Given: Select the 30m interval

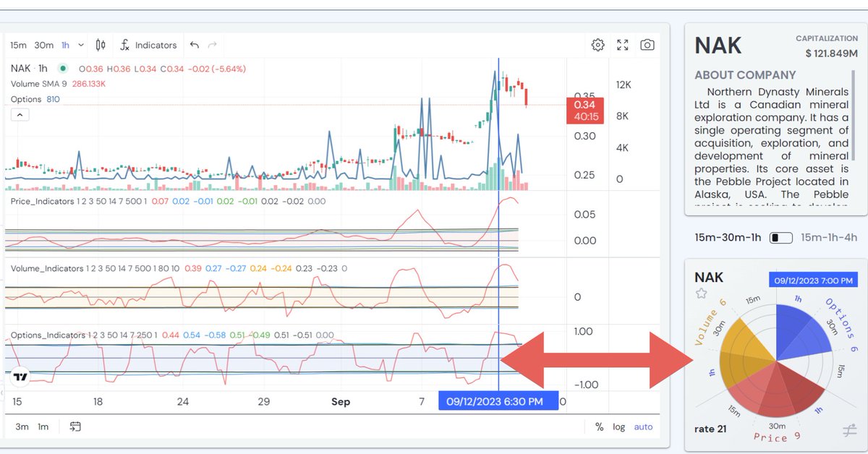Looking at the screenshot, I should point(44,45).
